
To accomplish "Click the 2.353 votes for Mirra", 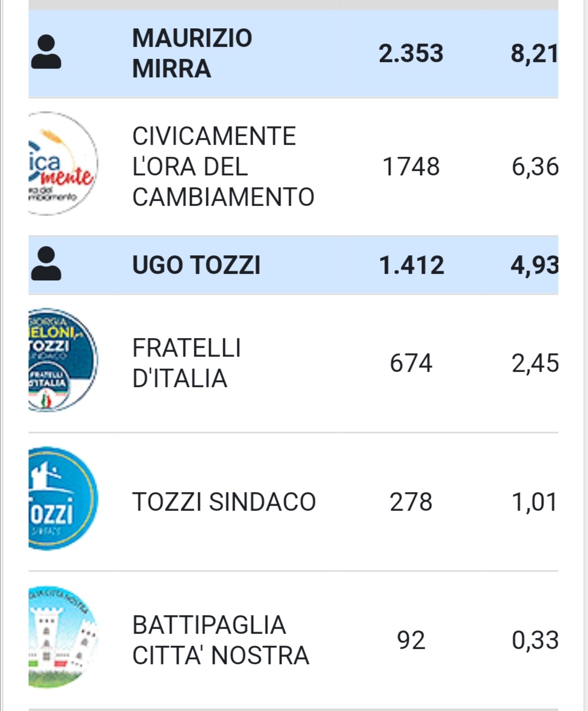I will point(411,53).
